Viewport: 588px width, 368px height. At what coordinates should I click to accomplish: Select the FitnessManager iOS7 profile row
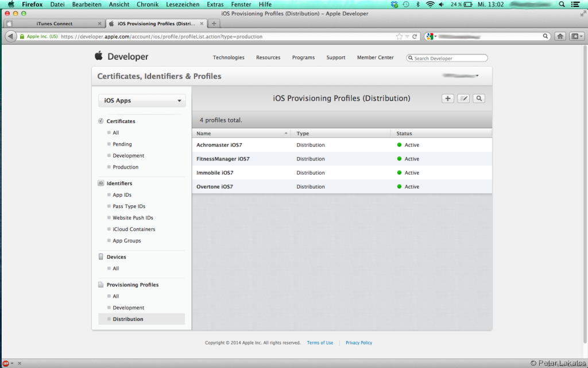pyautogui.click(x=342, y=159)
